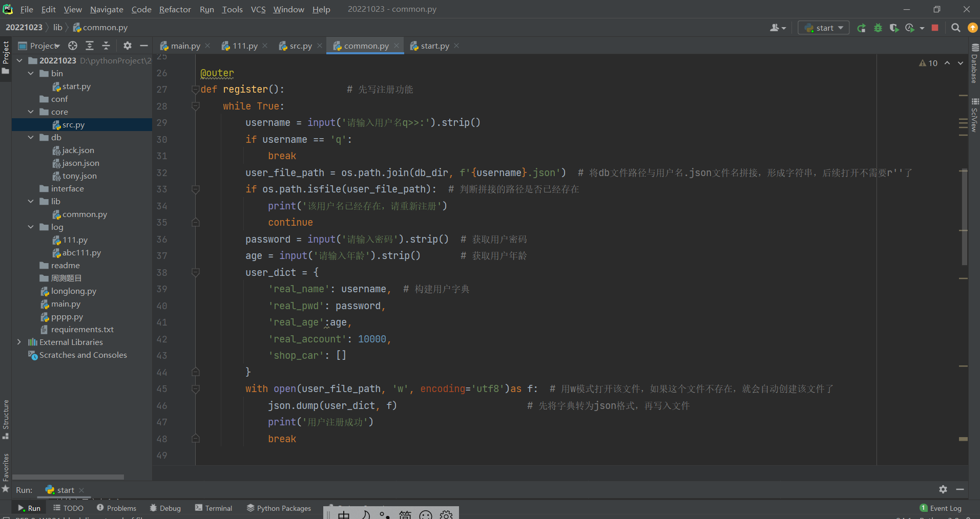Open the TODO tool window

click(68, 508)
